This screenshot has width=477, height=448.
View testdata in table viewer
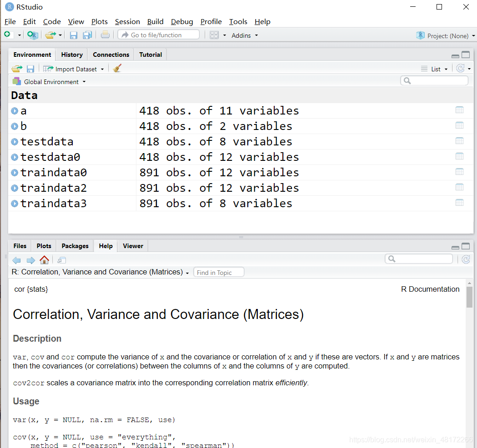coord(460,141)
